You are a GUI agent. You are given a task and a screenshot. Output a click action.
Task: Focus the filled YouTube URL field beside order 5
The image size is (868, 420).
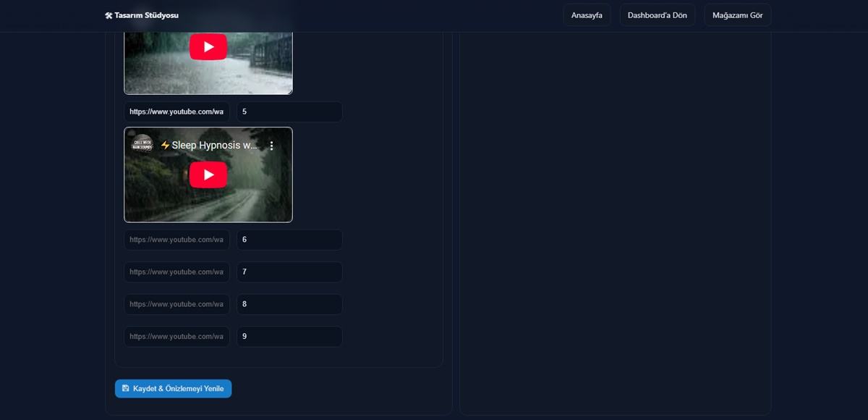coord(176,112)
